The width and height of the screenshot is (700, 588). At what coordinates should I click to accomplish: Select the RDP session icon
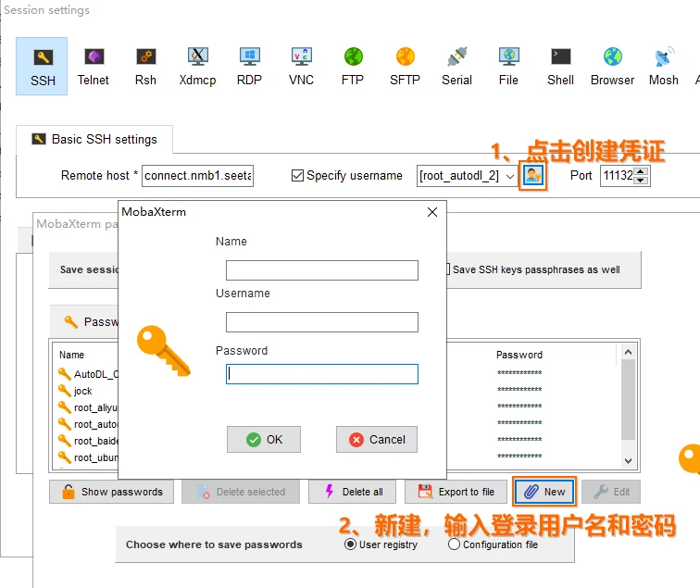(x=249, y=66)
